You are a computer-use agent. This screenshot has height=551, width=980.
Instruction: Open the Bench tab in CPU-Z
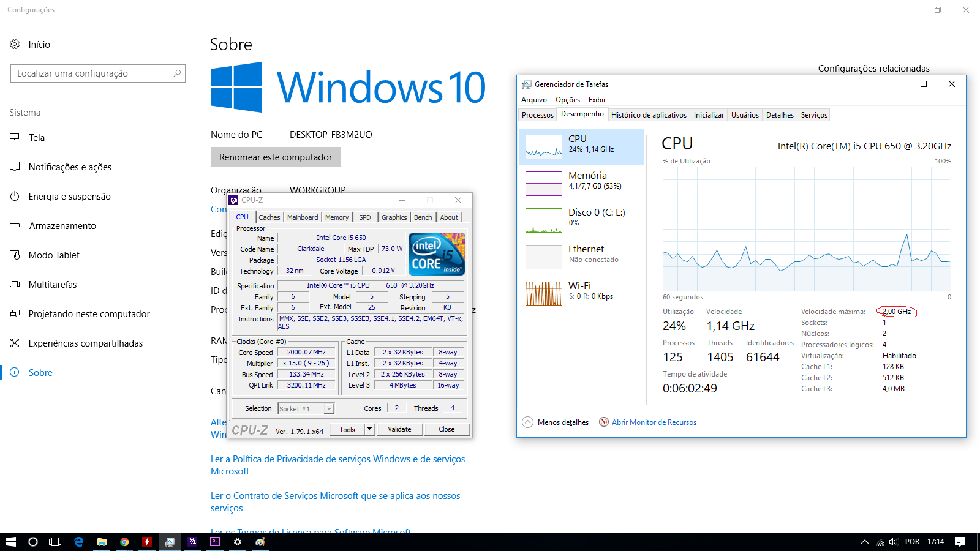click(x=423, y=217)
